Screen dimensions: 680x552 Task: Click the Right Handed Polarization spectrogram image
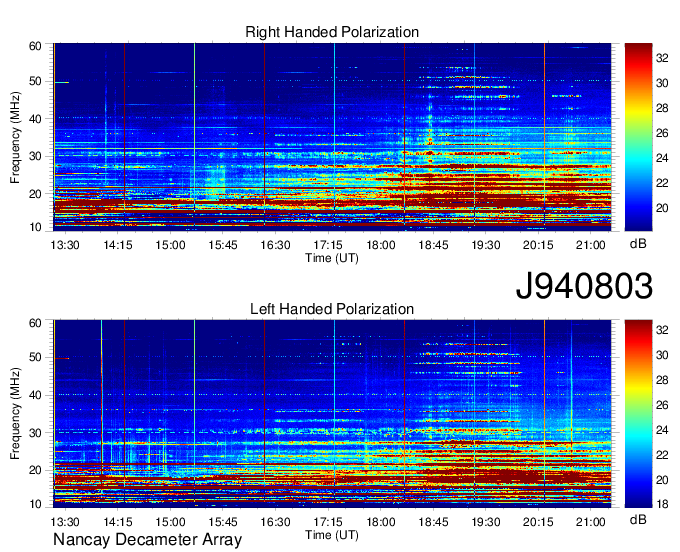coord(332,137)
